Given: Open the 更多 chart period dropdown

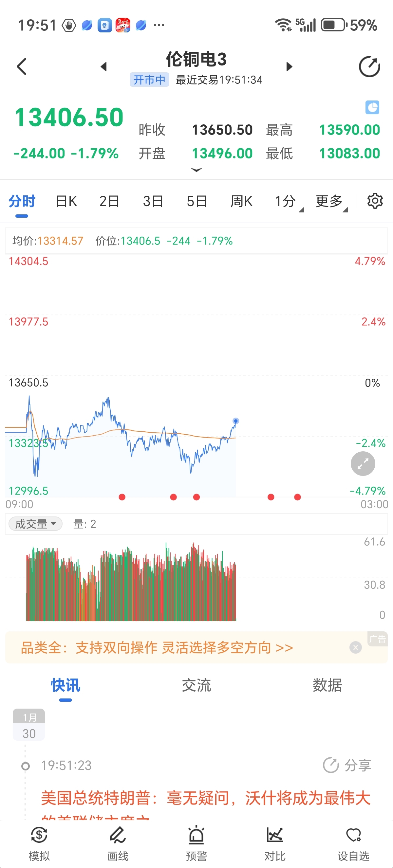Looking at the screenshot, I should (331, 202).
